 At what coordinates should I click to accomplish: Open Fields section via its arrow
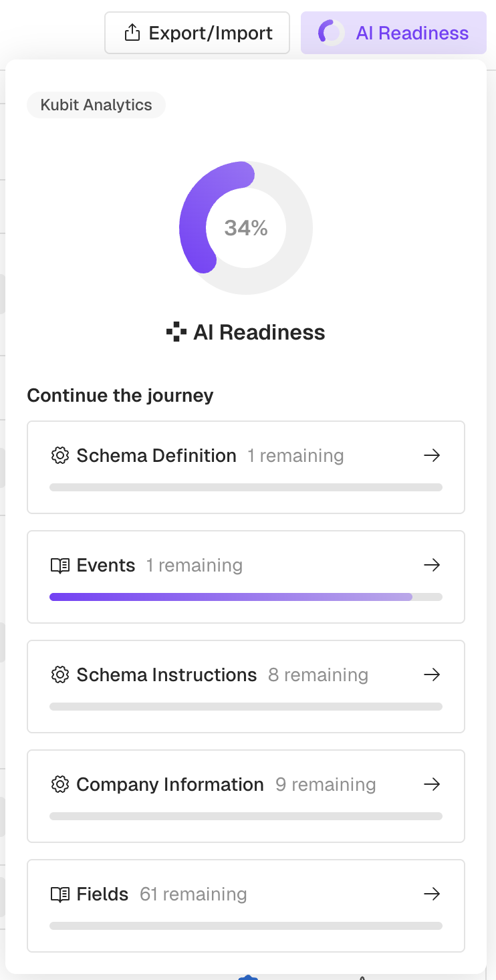click(x=432, y=894)
